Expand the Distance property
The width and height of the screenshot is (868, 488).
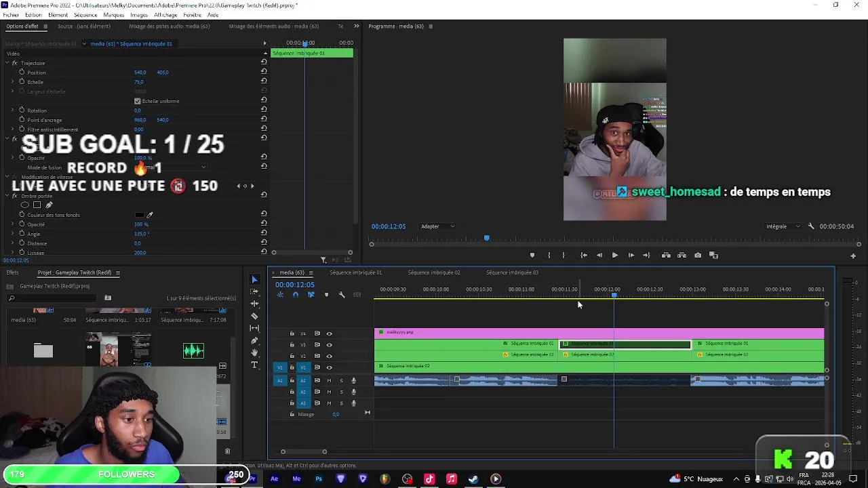coord(12,243)
